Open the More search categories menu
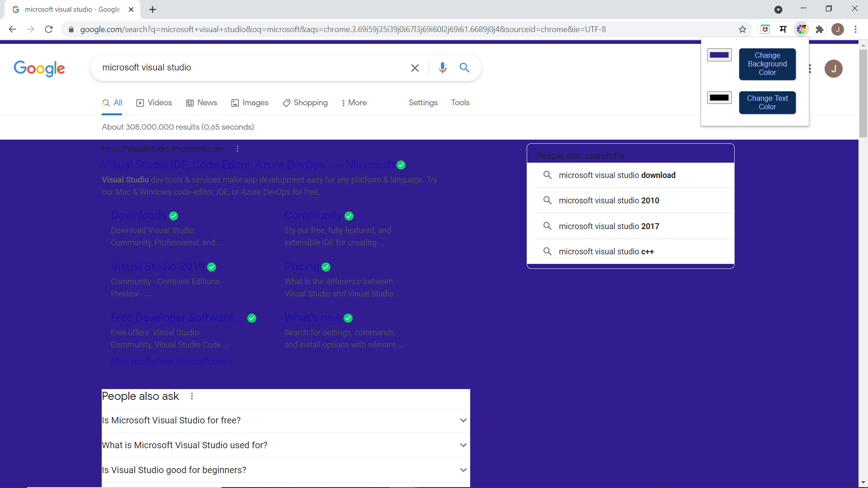This screenshot has width=868, height=488. (x=354, y=103)
